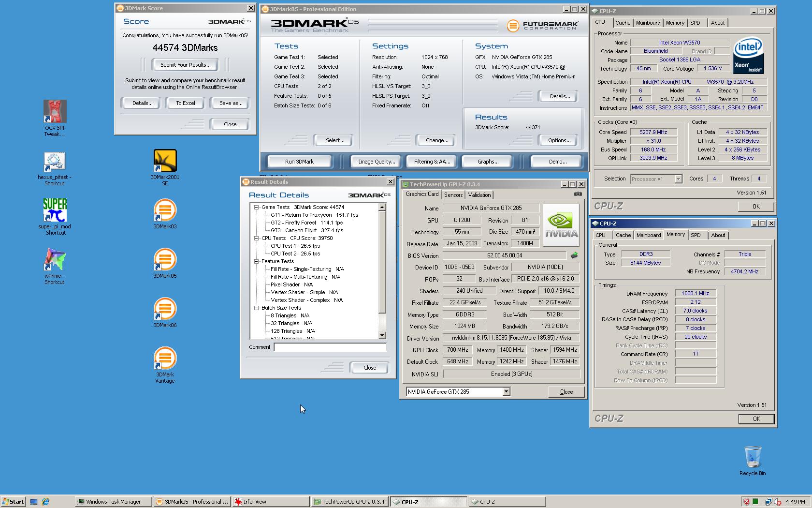The width and height of the screenshot is (812, 508).
Task: Open the Cache tab in top CPU-Z
Action: click(x=623, y=23)
